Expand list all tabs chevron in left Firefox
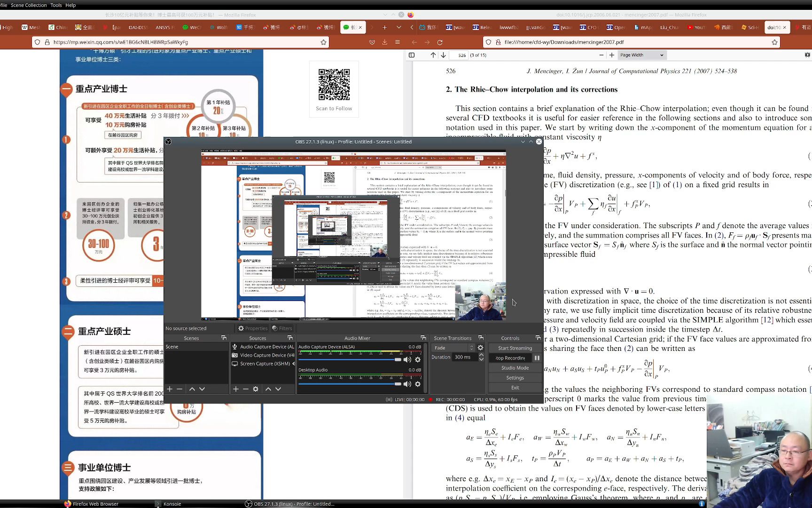The height and width of the screenshot is (508, 812). pos(399,27)
